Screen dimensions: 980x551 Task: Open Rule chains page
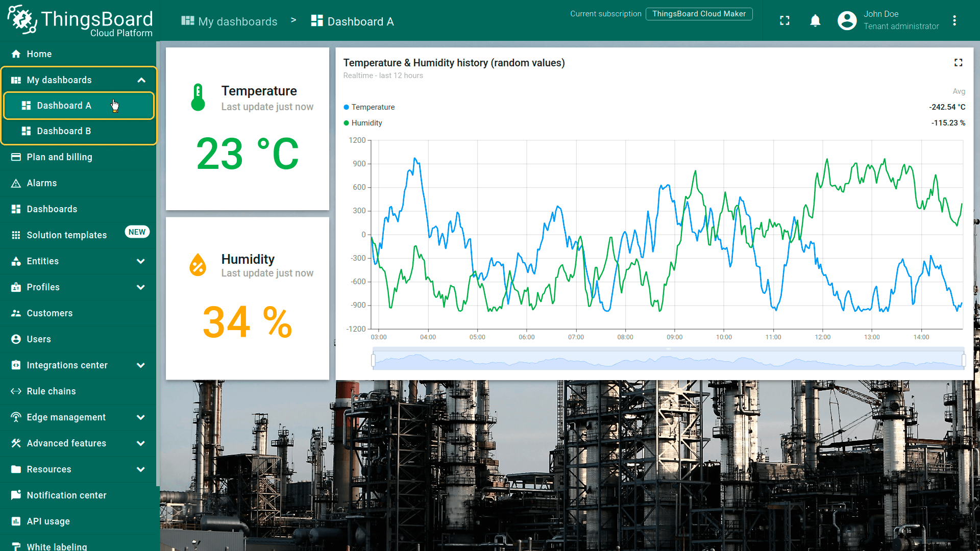click(x=51, y=391)
